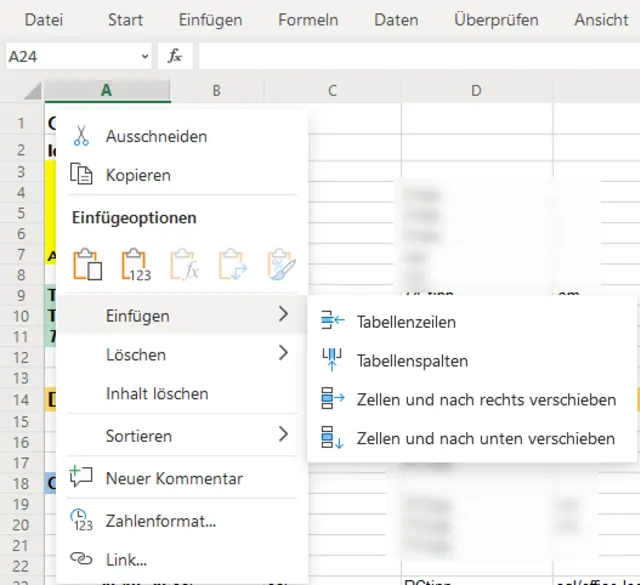Choose the standard paste clipboard icon

click(x=87, y=265)
